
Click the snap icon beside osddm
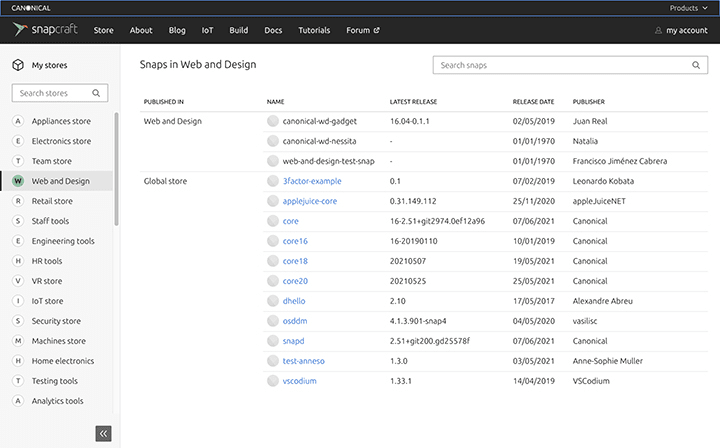coord(273,321)
